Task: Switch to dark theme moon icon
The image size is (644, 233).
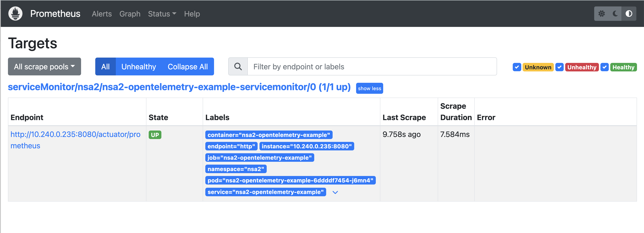Action: tap(615, 13)
